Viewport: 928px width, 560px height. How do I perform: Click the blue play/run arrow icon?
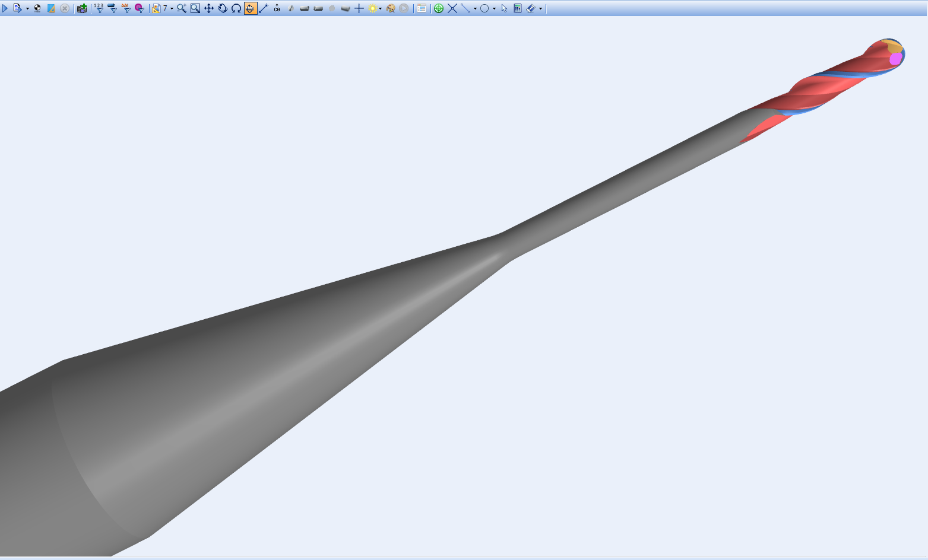5,8
